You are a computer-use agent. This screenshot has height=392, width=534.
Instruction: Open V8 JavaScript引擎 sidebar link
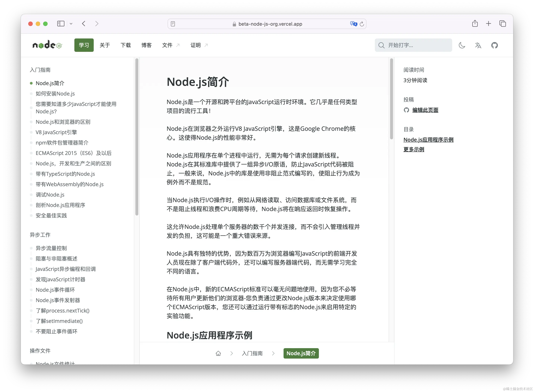click(56, 132)
